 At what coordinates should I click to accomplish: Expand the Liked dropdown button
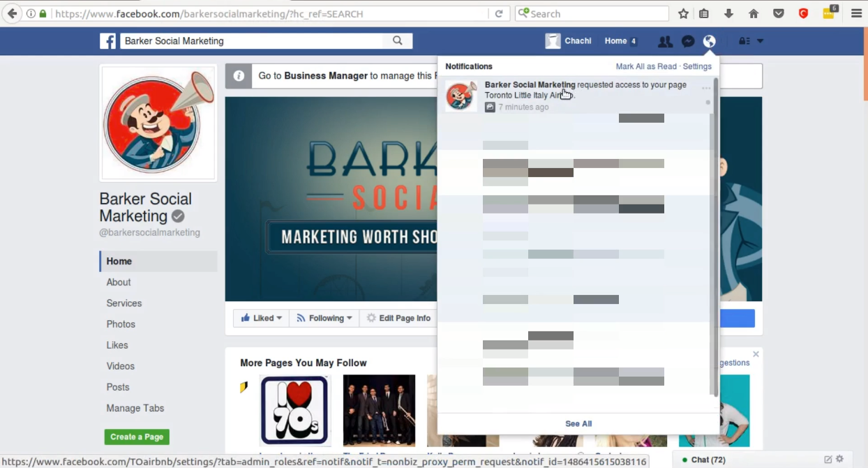coord(262,318)
